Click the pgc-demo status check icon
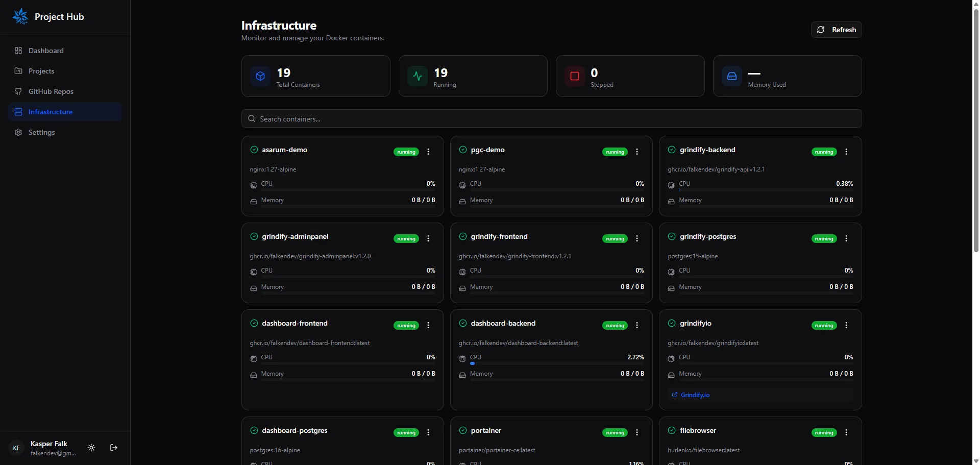 463,150
